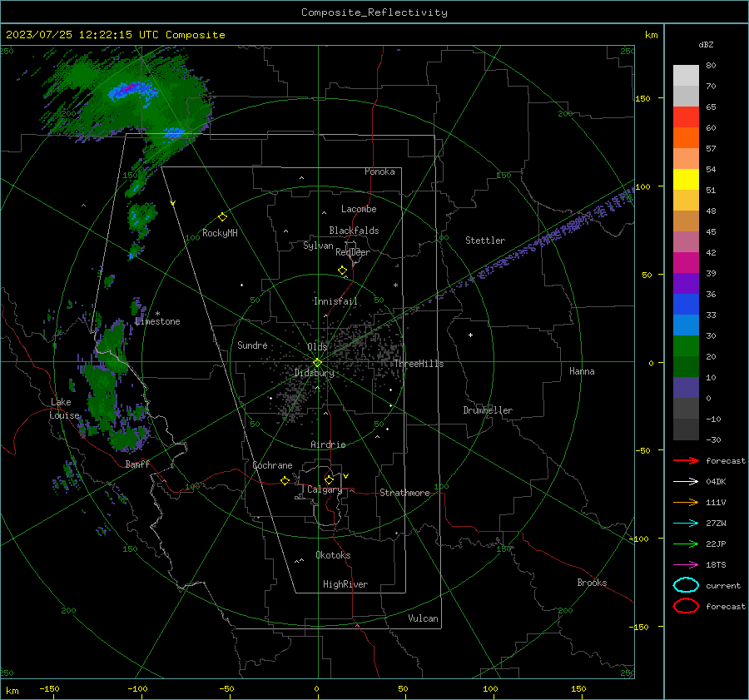Viewport: 749px width, 700px height.
Task: Click the dBZ heading above color scale
Action: point(706,44)
